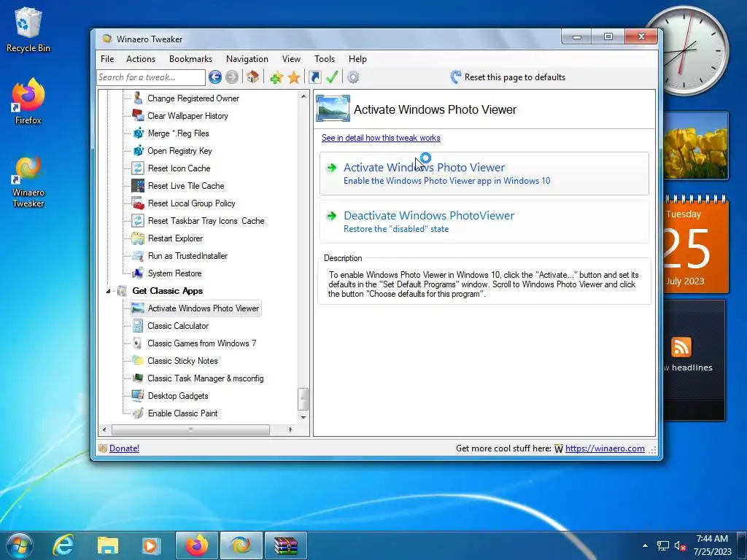The width and height of the screenshot is (747, 560).
Task: Open the Tools menu
Action: 325,59
